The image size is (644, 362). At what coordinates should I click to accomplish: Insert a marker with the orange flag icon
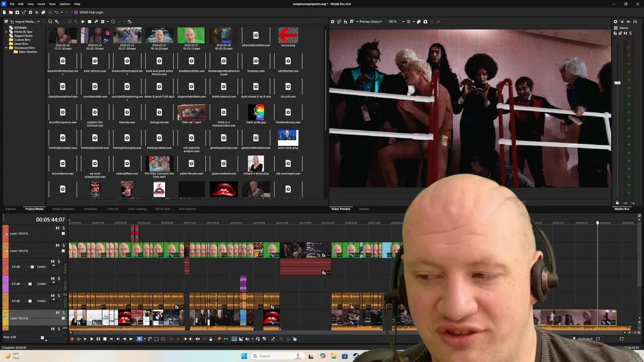219,339
